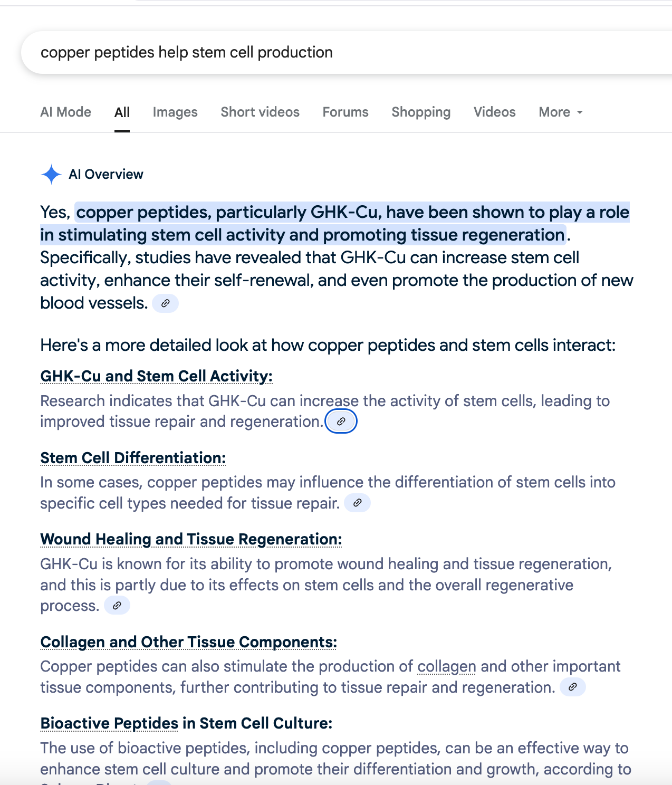Switch to Shopping results tab
Viewport: 672px width, 785px height.
tap(421, 112)
